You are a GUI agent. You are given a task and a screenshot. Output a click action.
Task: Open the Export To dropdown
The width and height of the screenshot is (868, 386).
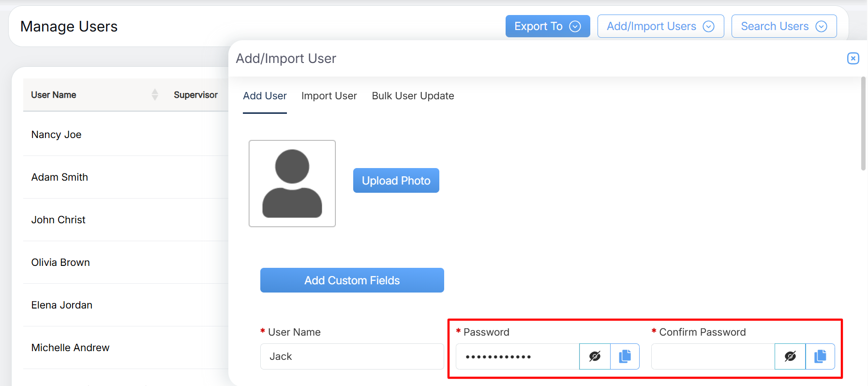[x=547, y=26]
